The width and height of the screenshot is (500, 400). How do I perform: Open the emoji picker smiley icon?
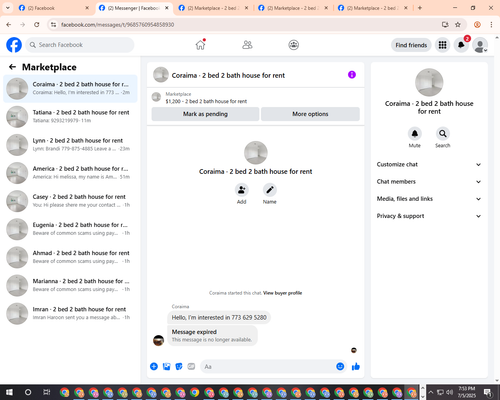340,366
